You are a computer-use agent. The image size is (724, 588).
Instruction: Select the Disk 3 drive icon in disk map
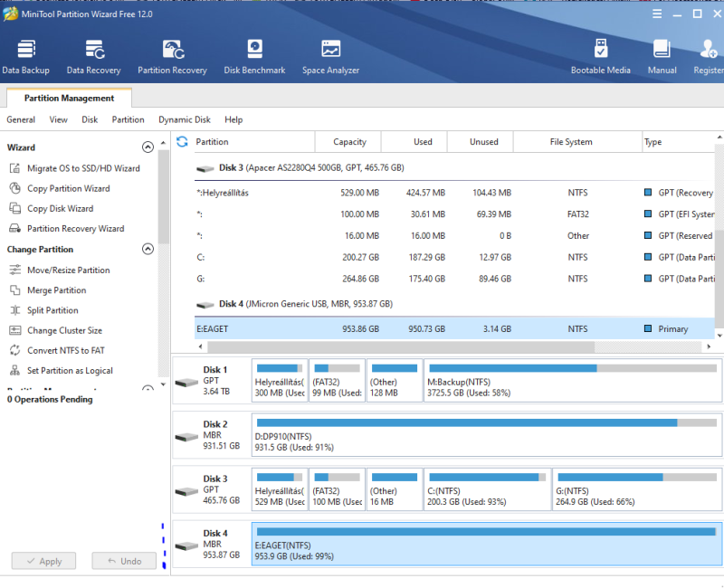click(x=186, y=491)
